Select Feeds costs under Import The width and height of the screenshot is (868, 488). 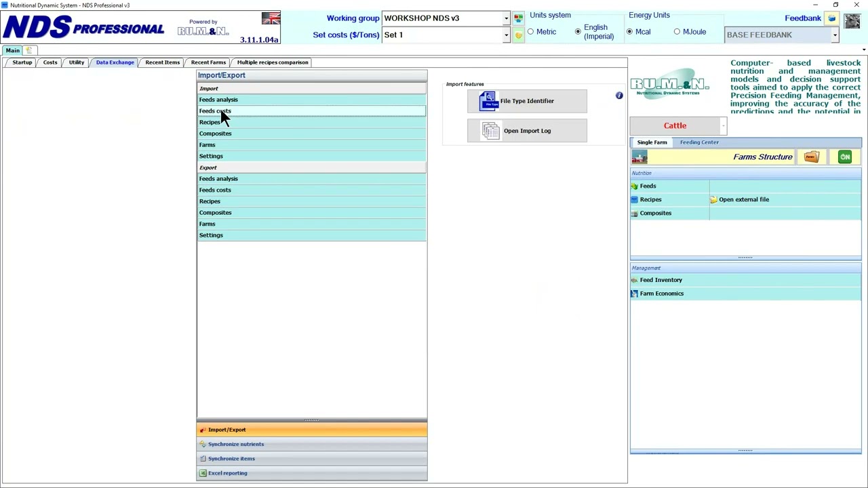[312, 111]
